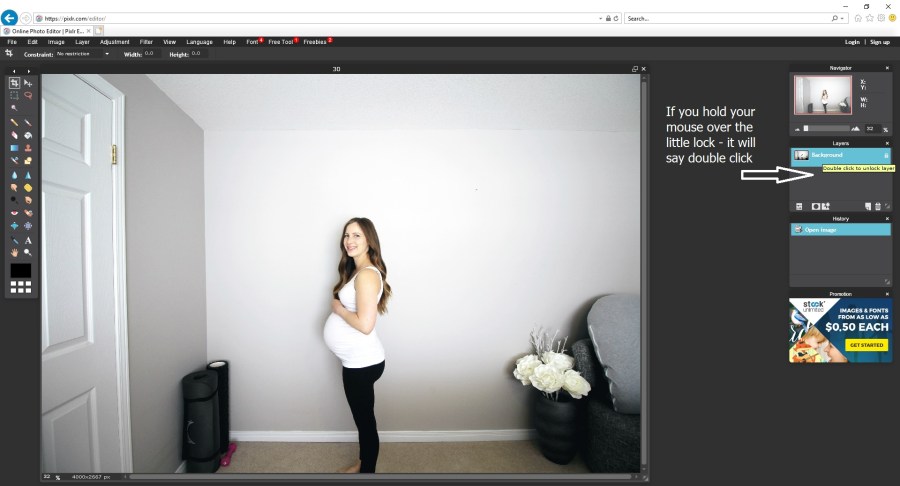Expand the browser search provider dropdown
This screenshot has height=486, width=900.
coord(843,18)
